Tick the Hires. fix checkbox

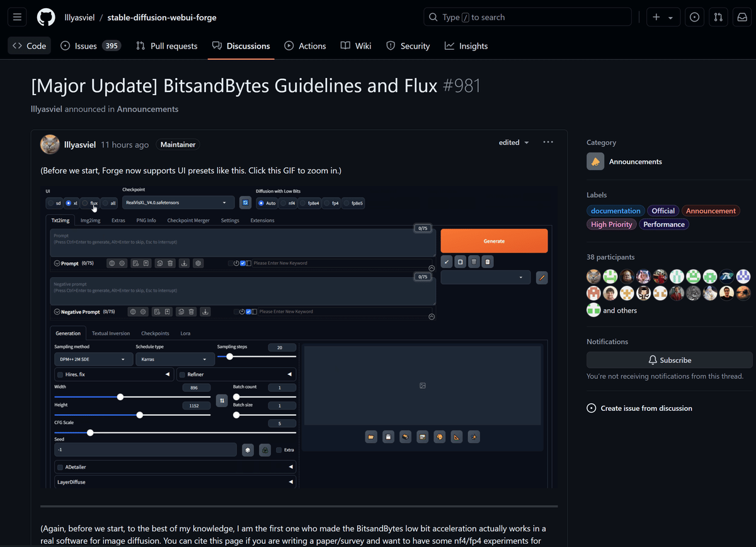point(60,374)
